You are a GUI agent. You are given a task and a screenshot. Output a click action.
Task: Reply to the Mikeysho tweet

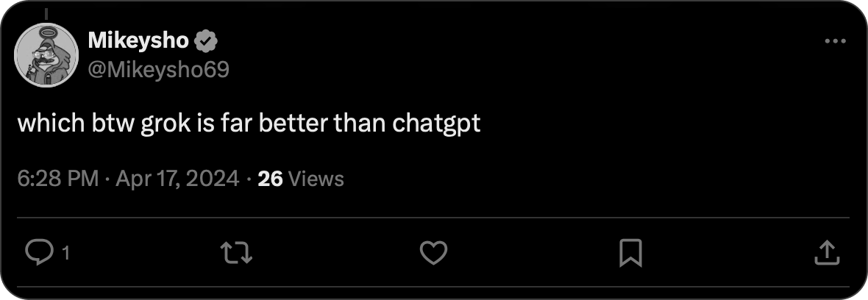pos(37,253)
